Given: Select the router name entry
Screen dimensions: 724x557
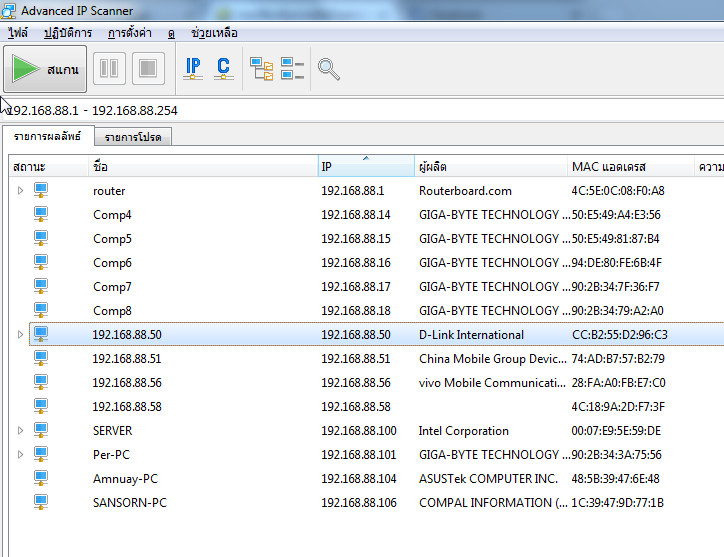Looking at the screenshot, I should pos(109,191).
